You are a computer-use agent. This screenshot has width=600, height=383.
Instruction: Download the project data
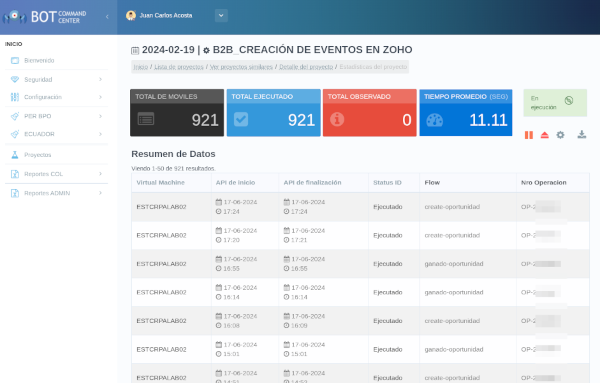pyautogui.click(x=582, y=134)
